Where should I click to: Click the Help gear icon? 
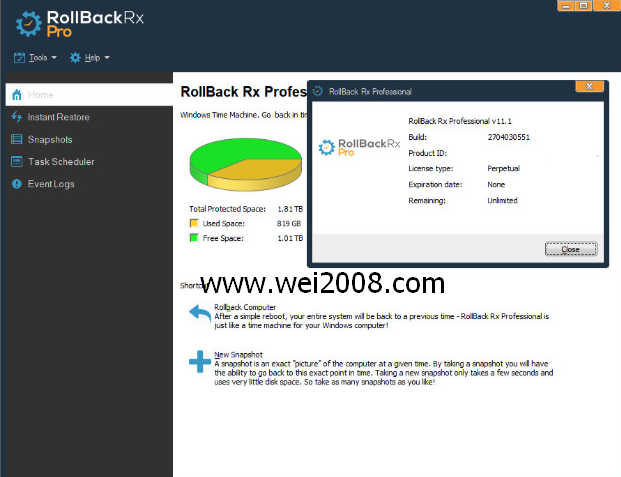point(75,58)
